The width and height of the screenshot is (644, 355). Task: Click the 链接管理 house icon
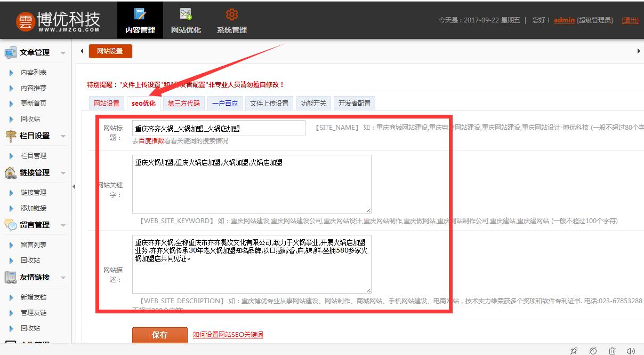[x=10, y=172]
